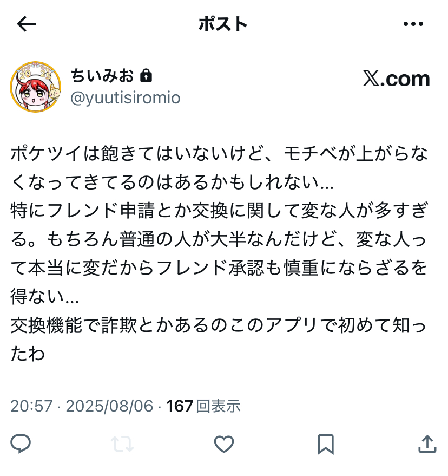Tap the small mascot on avatar
448x476 pixels.
pyautogui.click(x=54, y=92)
